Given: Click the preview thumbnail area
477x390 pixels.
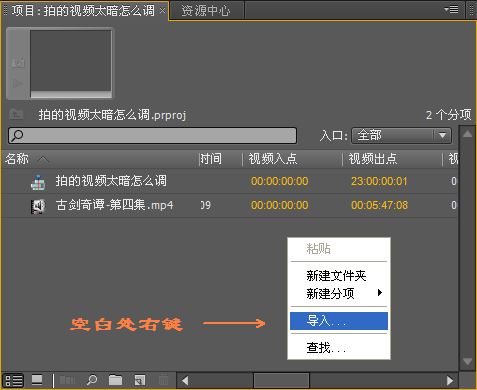Looking at the screenshot, I should (x=71, y=61).
